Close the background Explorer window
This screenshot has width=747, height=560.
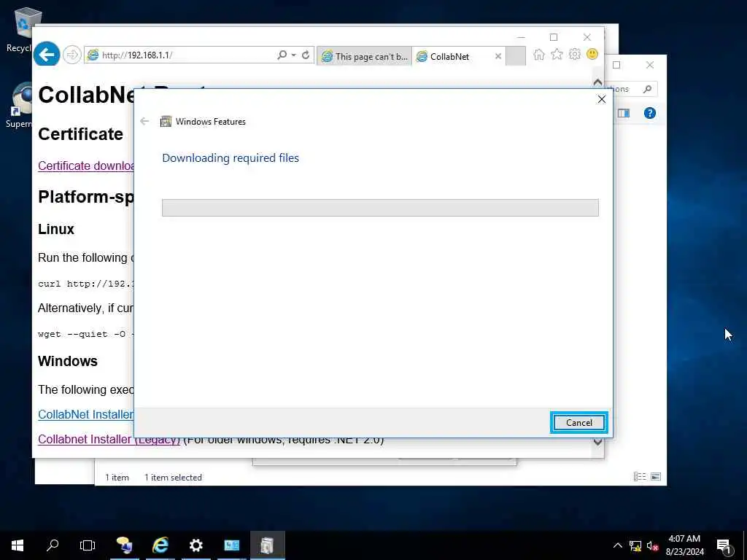pyautogui.click(x=650, y=65)
